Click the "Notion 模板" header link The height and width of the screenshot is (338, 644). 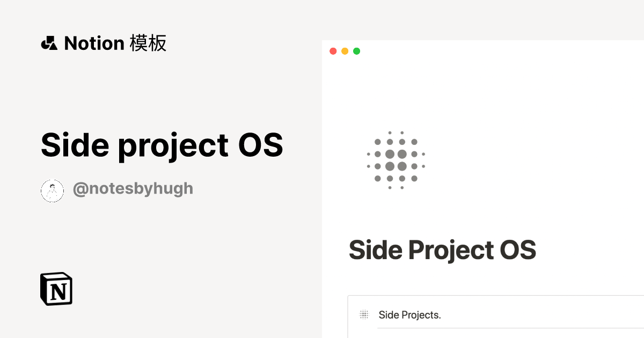point(104,43)
